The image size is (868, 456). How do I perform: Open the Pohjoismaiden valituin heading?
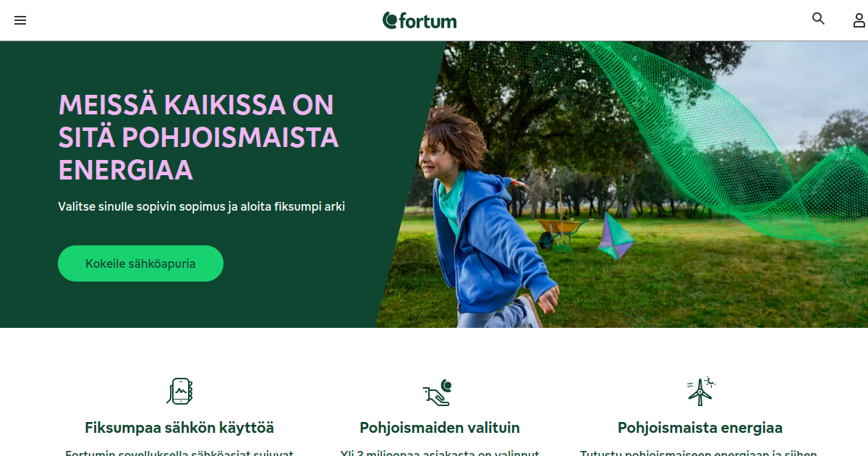click(x=440, y=428)
